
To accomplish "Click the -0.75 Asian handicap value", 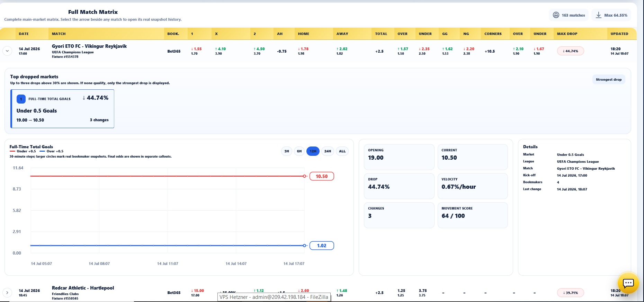I will pos(282,51).
